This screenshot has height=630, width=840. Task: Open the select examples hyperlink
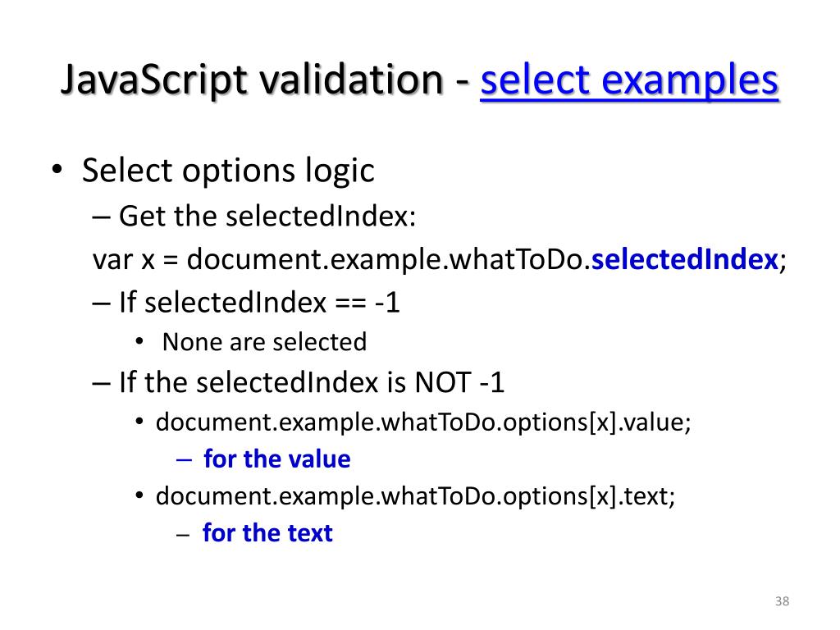point(629,80)
